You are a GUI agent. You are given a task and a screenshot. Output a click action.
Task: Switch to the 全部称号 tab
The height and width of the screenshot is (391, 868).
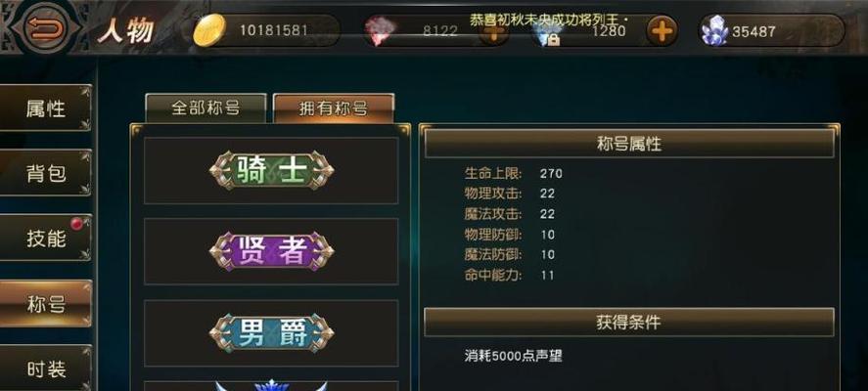click(x=206, y=108)
